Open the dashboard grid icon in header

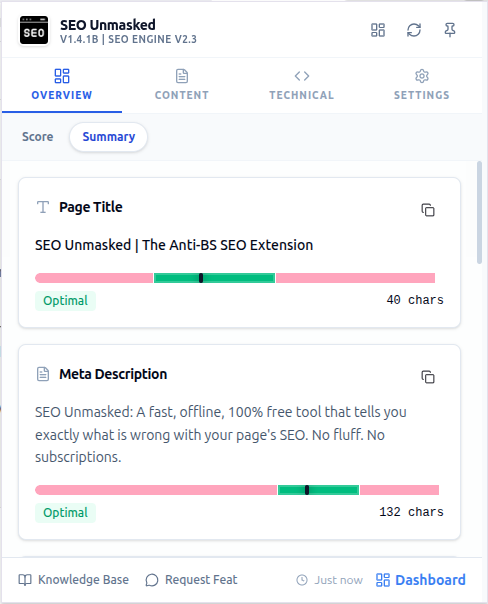(x=377, y=30)
